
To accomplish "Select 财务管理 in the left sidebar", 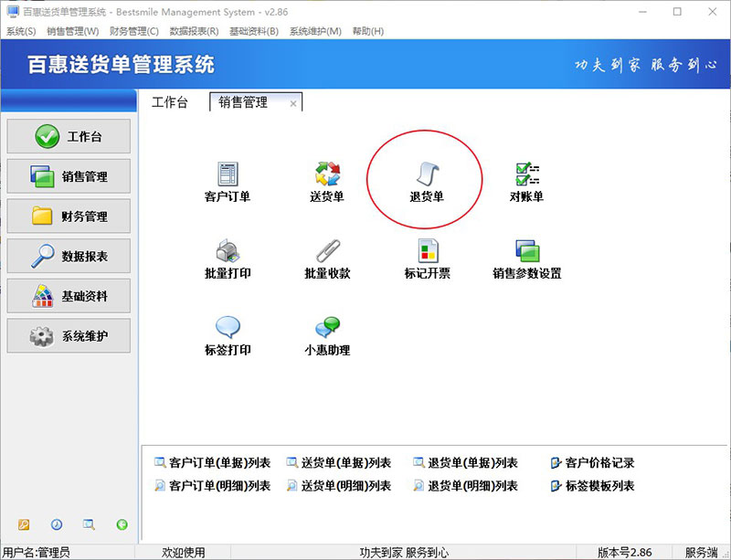I will click(x=69, y=216).
